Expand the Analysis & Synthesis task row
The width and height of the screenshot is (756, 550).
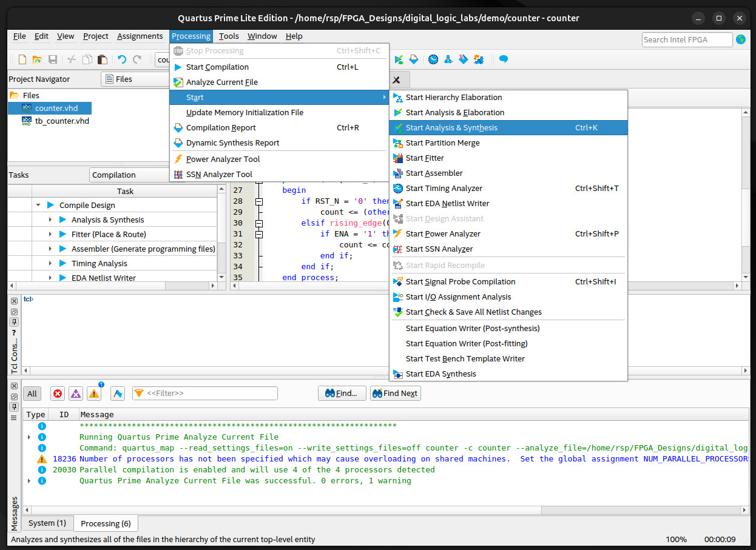[51, 220]
